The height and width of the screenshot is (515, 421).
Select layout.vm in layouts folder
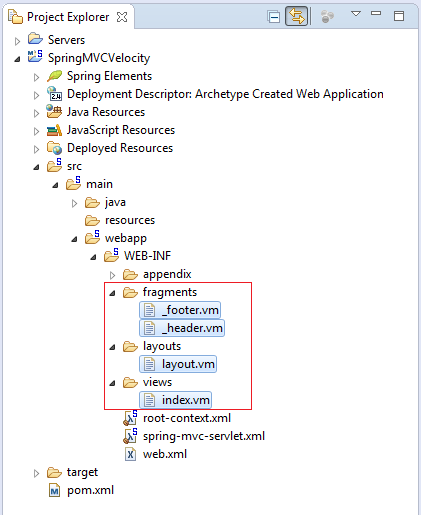pos(178,364)
